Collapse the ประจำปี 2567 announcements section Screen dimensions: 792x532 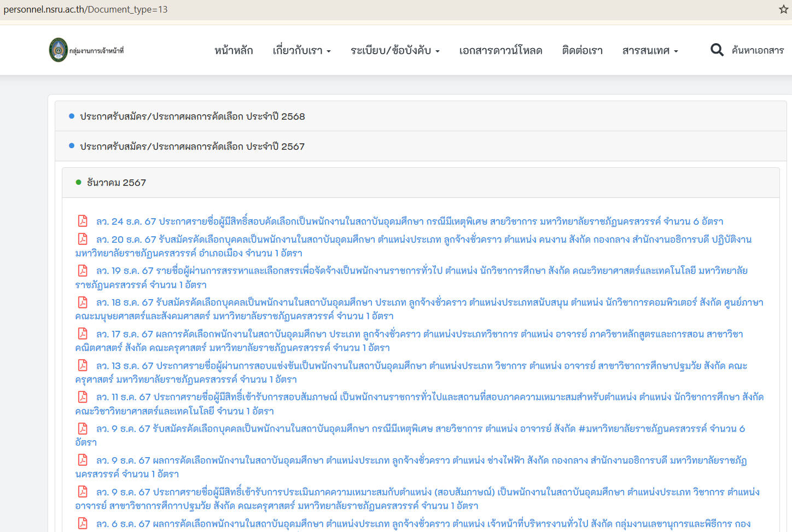193,147
